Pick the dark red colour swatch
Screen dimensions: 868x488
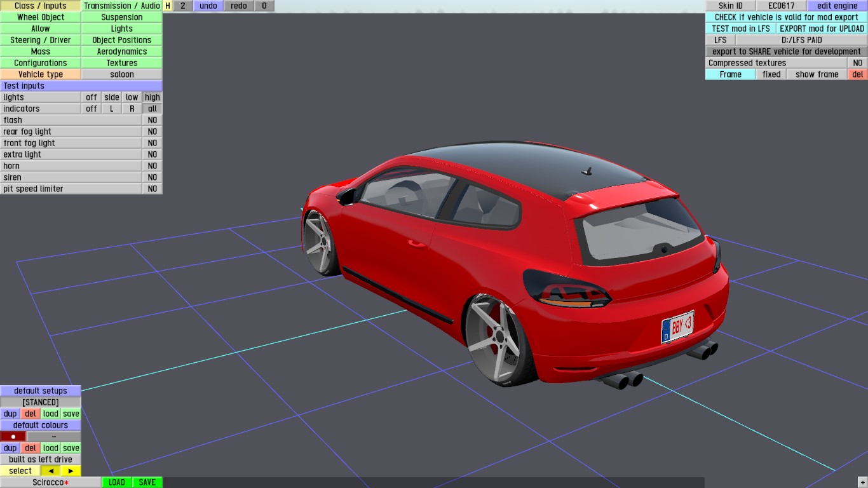click(x=13, y=437)
